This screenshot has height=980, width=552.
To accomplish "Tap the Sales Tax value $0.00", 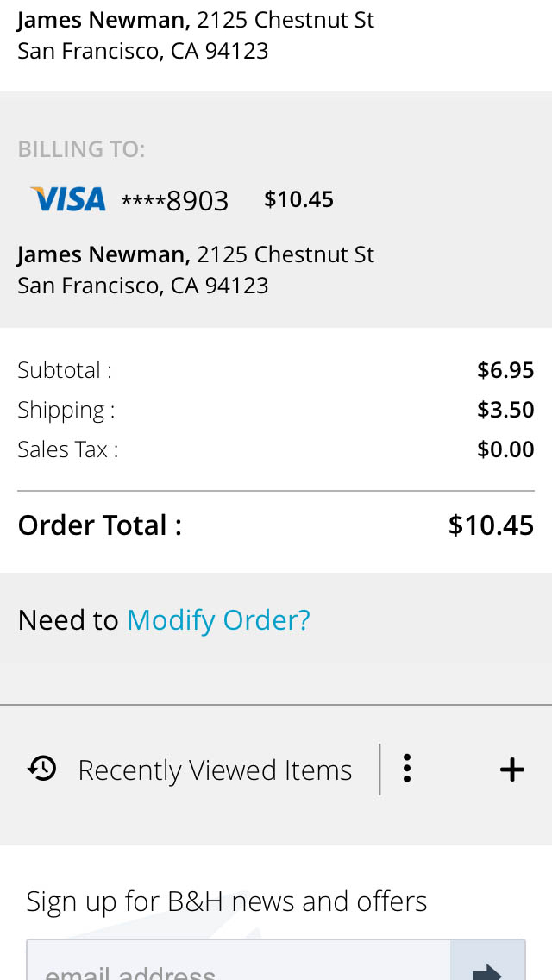I will pyautogui.click(x=505, y=449).
